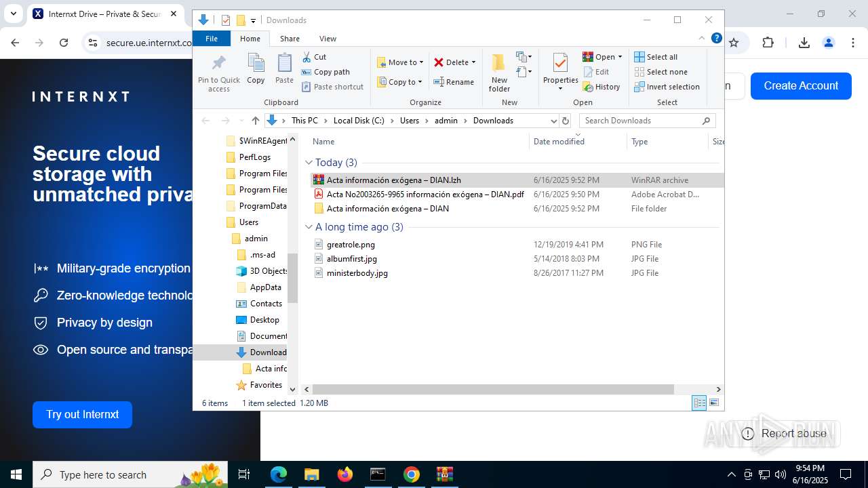Switch to the Home ribbon tab
This screenshot has width=868, height=488.
(x=250, y=39)
